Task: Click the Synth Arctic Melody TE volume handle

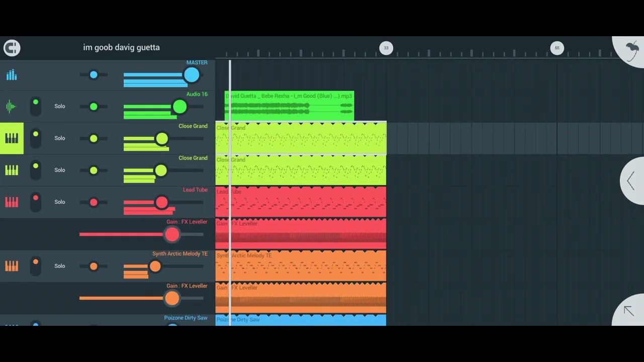Action: (155, 266)
